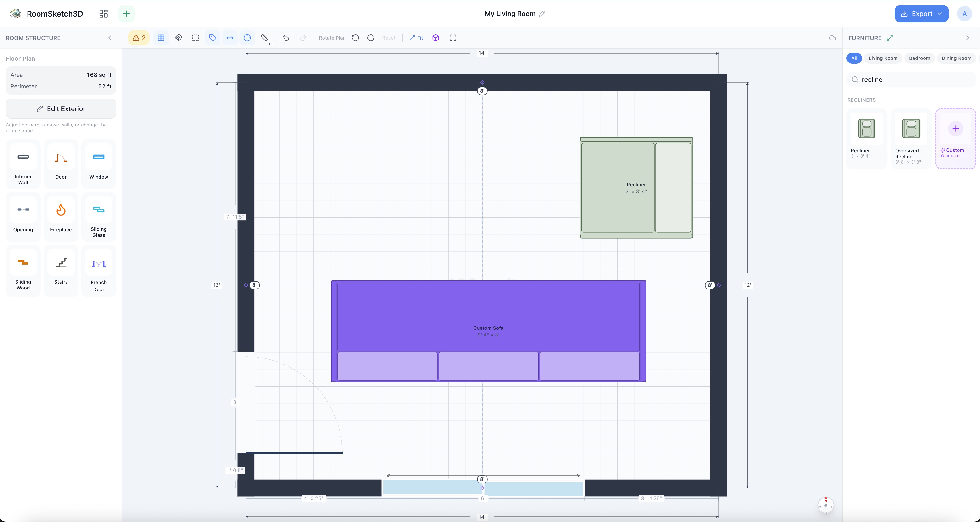Open the Export dropdown
The width and height of the screenshot is (980, 522).
(x=921, y=14)
